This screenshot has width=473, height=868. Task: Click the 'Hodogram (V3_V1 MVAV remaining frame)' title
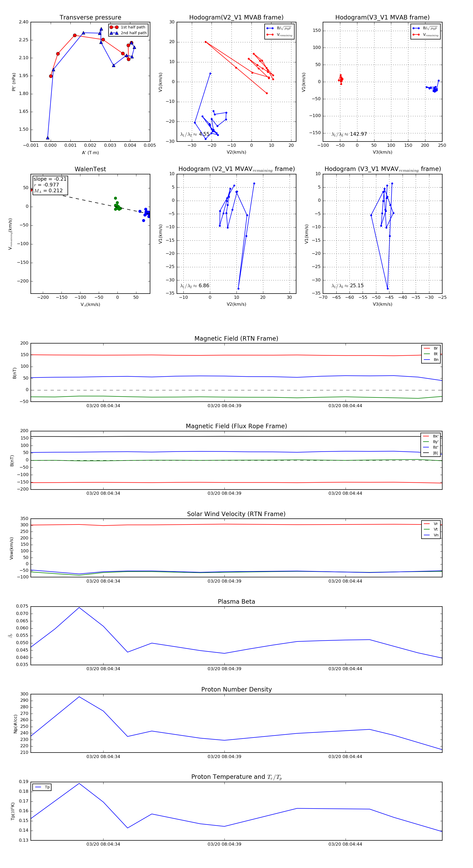(x=382, y=169)
